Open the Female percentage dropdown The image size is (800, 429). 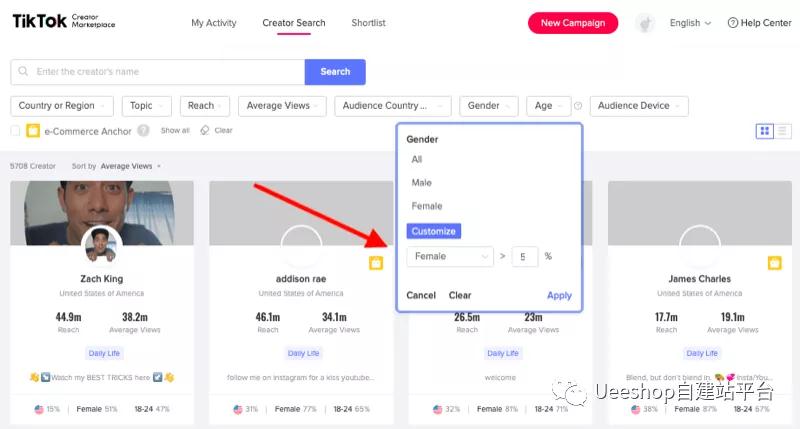click(450, 256)
